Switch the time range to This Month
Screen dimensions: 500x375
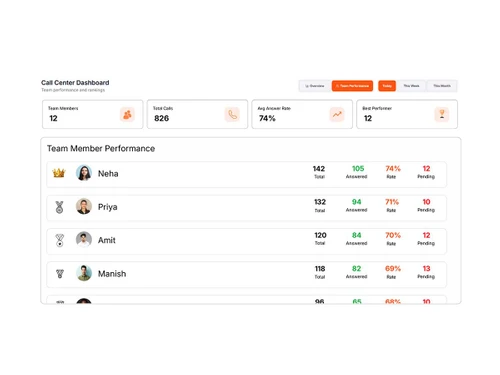coord(442,86)
